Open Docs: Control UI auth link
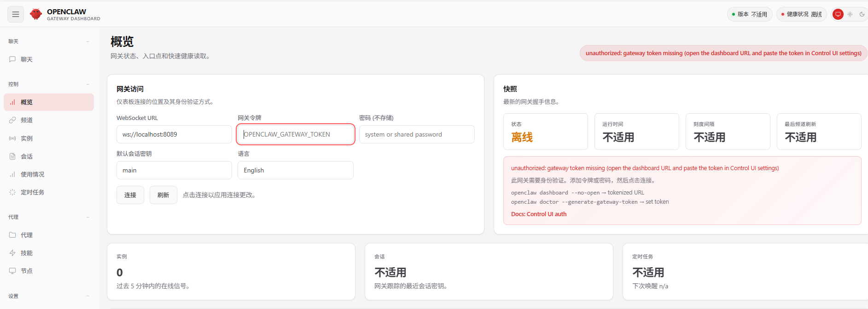868x309 pixels. point(539,214)
